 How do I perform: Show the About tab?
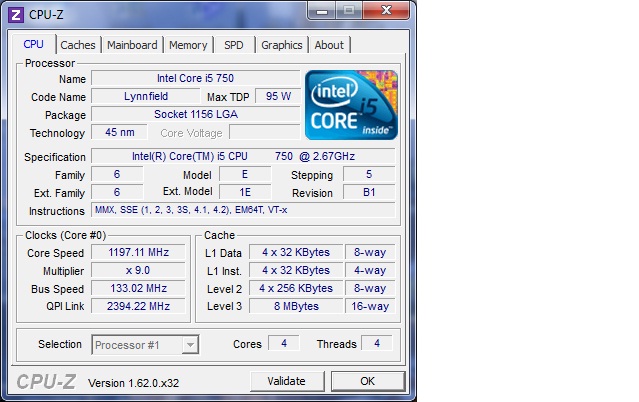(x=329, y=45)
